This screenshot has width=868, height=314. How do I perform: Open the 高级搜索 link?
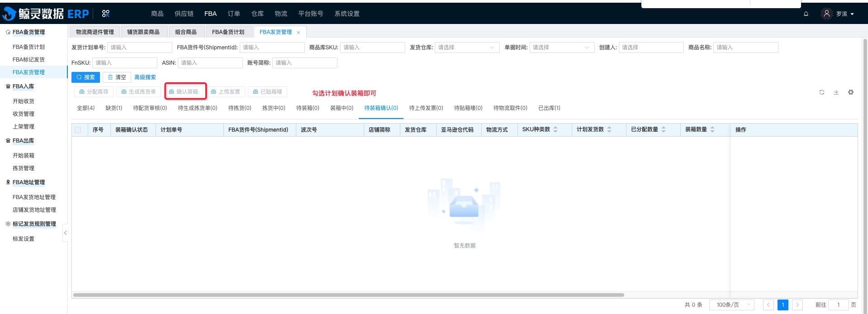[x=145, y=77]
